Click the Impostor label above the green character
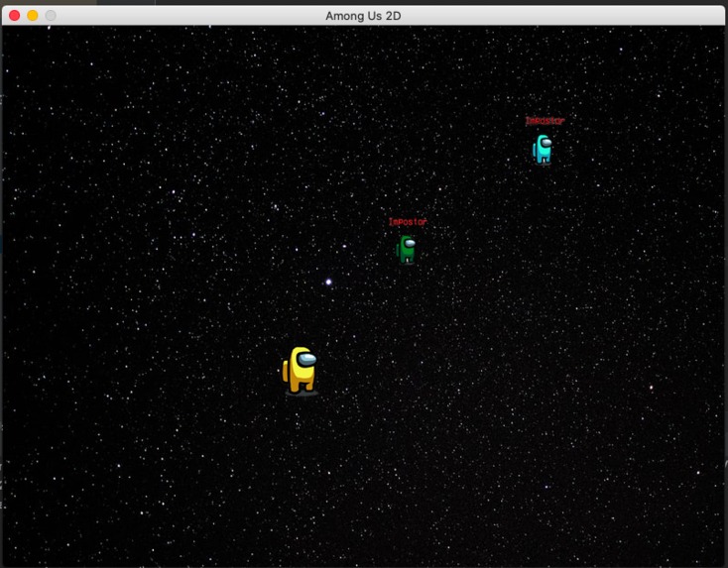728x568 pixels. (408, 222)
